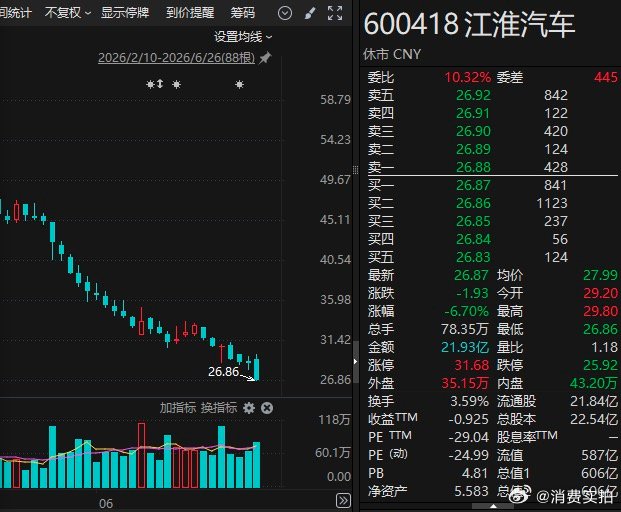Select the 卖二 price 26.89

pos(473,150)
